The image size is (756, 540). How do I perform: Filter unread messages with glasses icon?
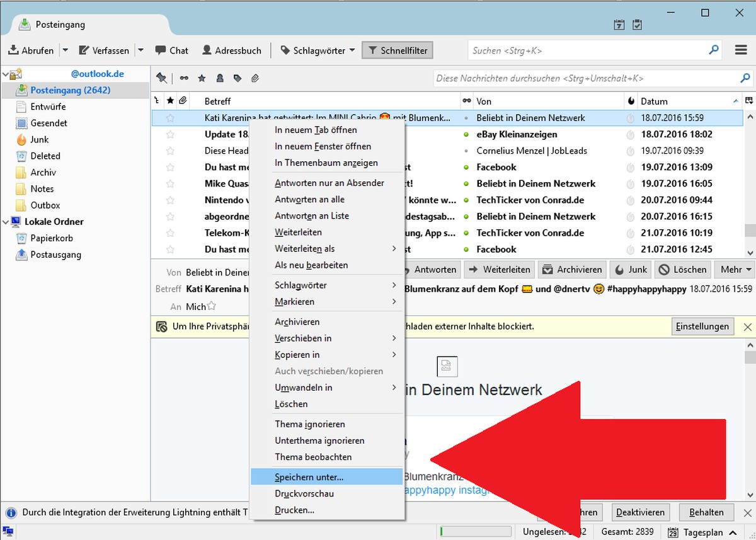[184, 79]
